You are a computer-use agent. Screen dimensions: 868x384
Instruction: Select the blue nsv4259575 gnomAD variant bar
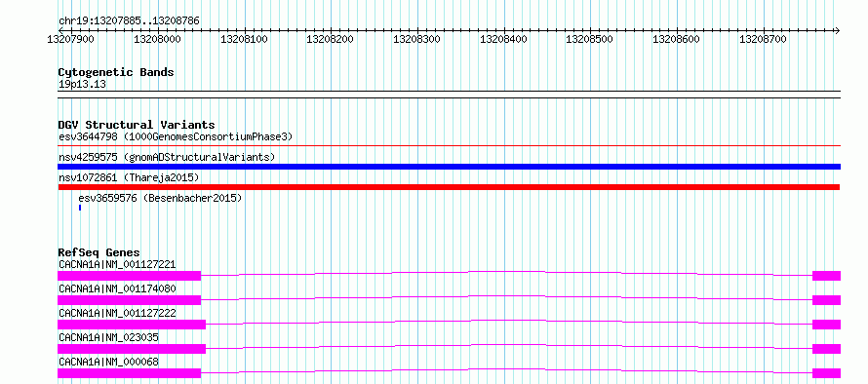pyautogui.click(x=449, y=167)
